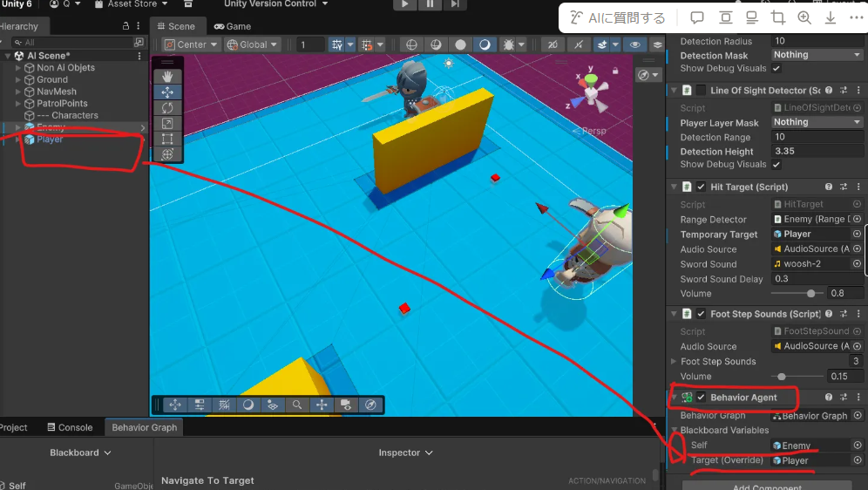Image resolution: width=868 pixels, height=490 pixels.
Task: Expand the Ground object in Hierarchy
Action: [18, 79]
